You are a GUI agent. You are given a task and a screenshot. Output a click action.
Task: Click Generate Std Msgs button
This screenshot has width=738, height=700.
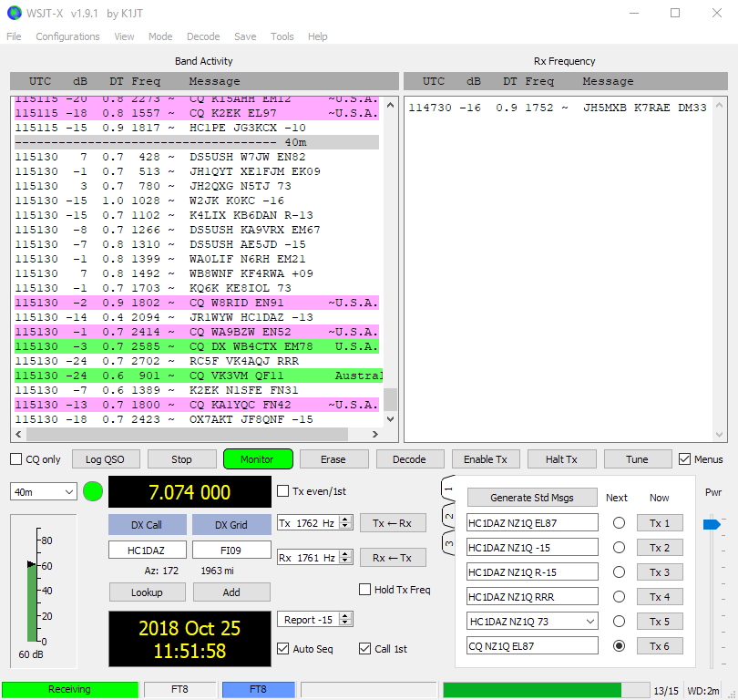point(532,498)
